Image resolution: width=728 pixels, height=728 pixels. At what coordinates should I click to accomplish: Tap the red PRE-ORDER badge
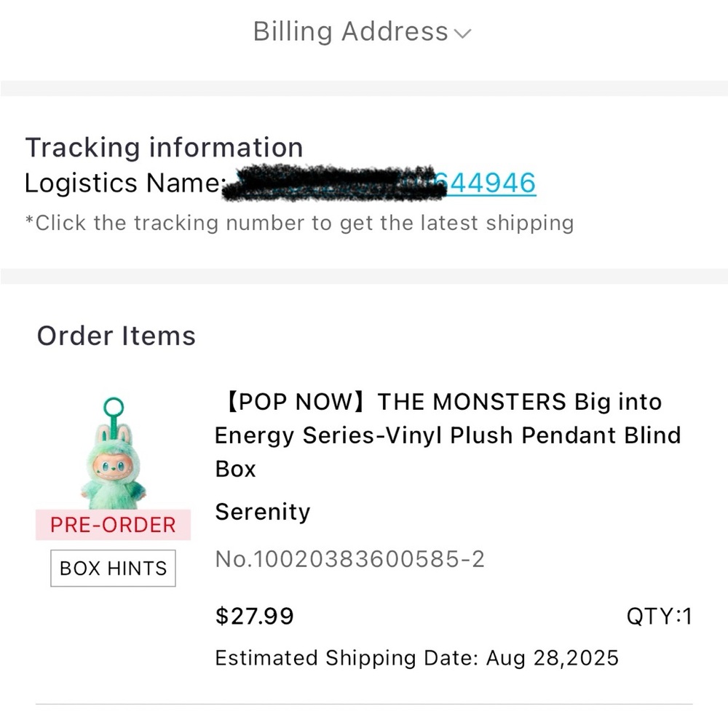113,525
